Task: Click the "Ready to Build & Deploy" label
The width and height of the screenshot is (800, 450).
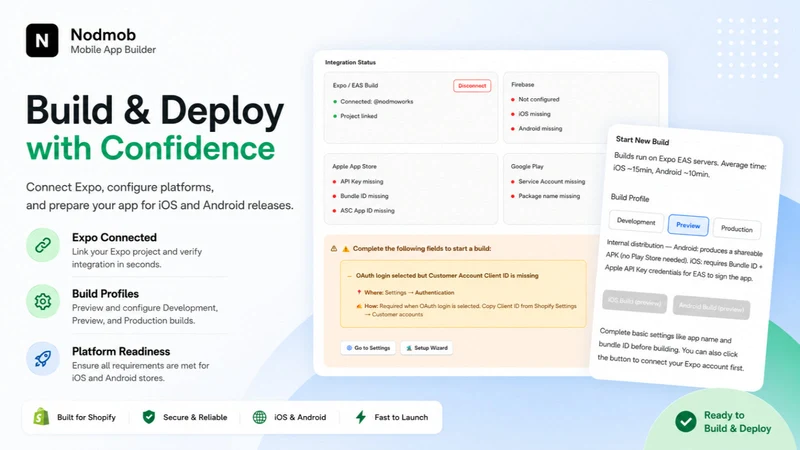Action: point(737,422)
